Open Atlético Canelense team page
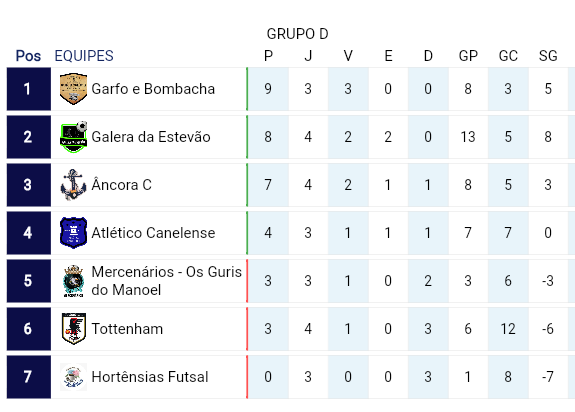The width and height of the screenshot is (575, 412). [153, 233]
